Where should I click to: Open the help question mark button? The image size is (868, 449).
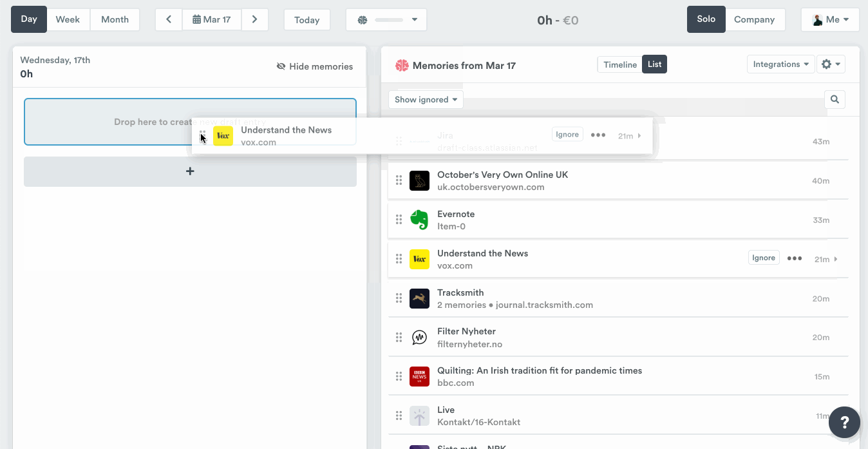pos(844,423)
